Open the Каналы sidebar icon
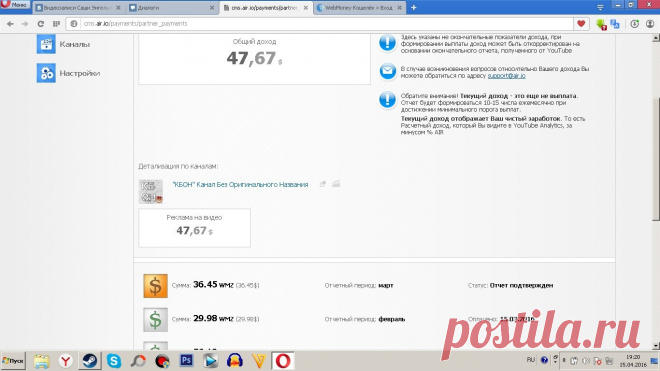660x371 pixels. (x=46, y=44)
